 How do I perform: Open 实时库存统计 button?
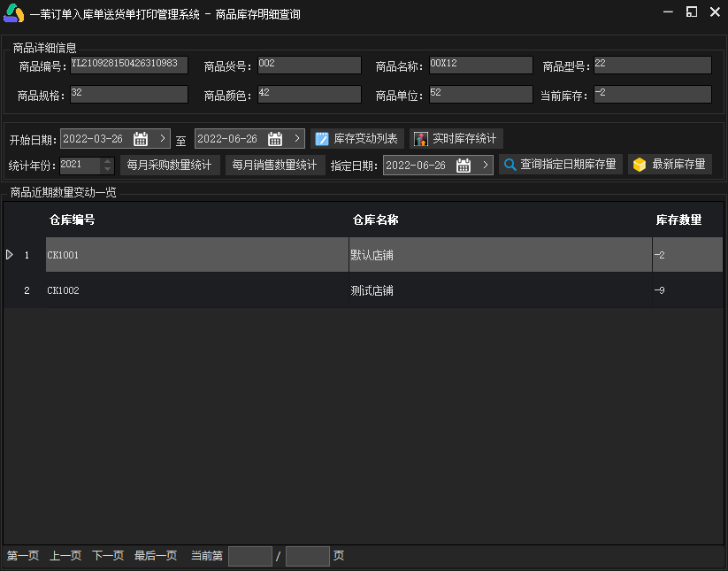coord(456,138)
